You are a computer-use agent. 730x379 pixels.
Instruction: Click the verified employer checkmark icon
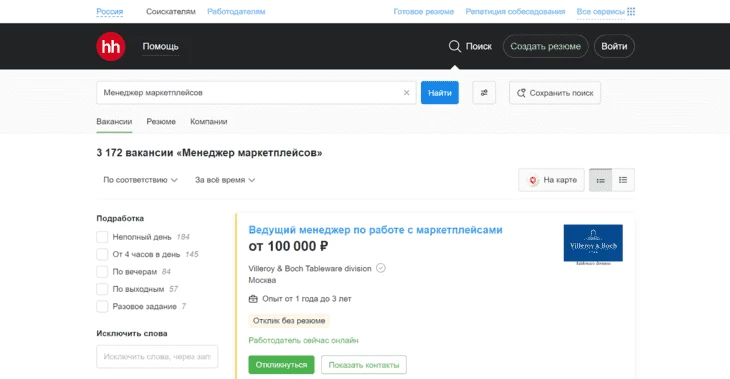click(x=381, y=268)
